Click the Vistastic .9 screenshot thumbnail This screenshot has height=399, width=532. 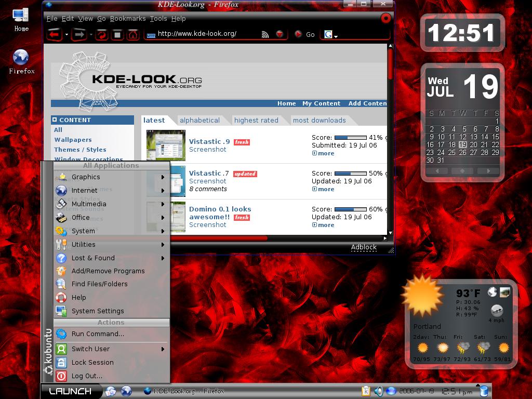tap(166, 145)
